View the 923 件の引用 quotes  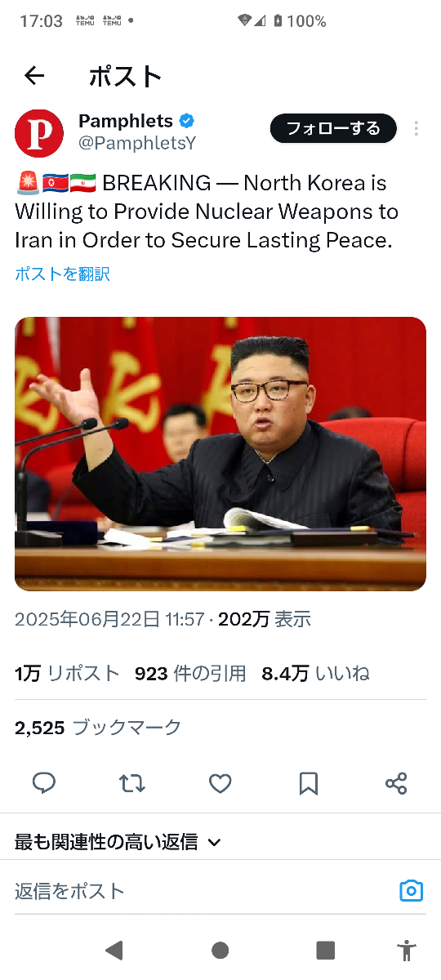click(x=190, y=674)
